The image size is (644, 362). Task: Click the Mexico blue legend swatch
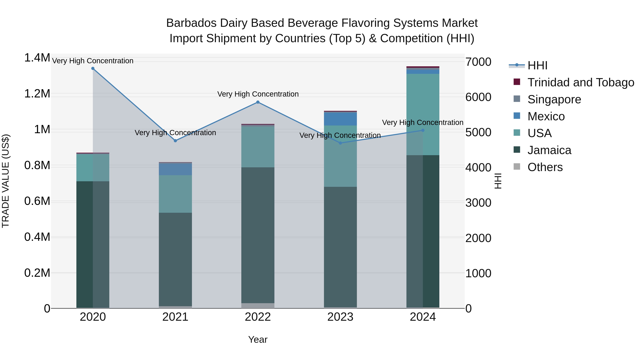pos(517,116)
